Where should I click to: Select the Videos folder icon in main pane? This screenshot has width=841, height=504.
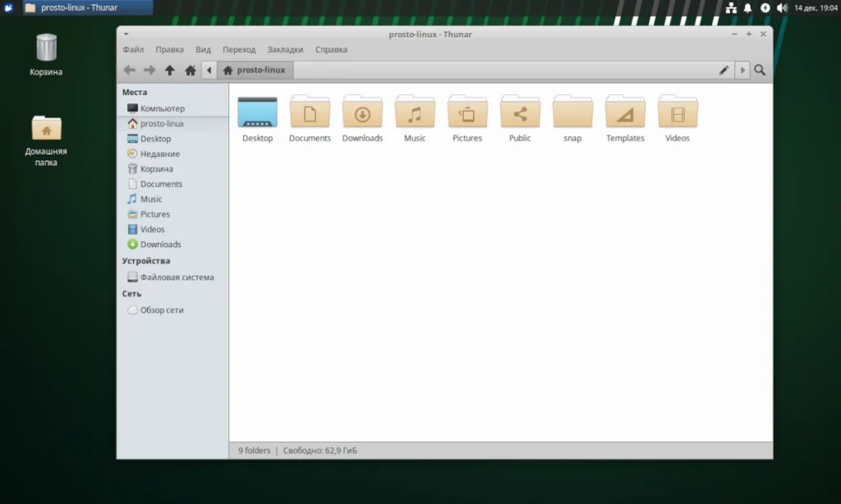pyautogui.click(x=678, y=112)
